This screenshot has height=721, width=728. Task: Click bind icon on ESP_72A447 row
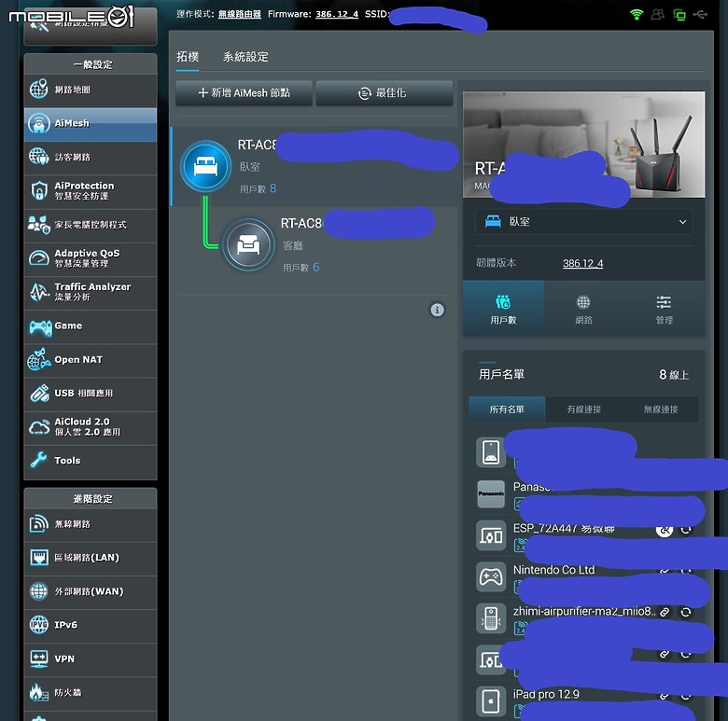pos(665,530)
